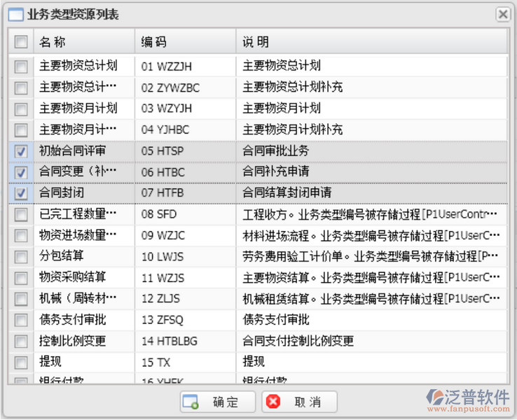Toggle the select-all checkbox in header
This screenshot has height=420, width=517.
pos(21,42)
